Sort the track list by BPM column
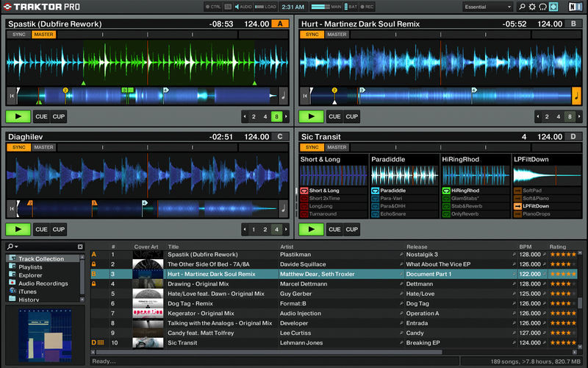Screen dimensions: 588x368 point(526,247)
